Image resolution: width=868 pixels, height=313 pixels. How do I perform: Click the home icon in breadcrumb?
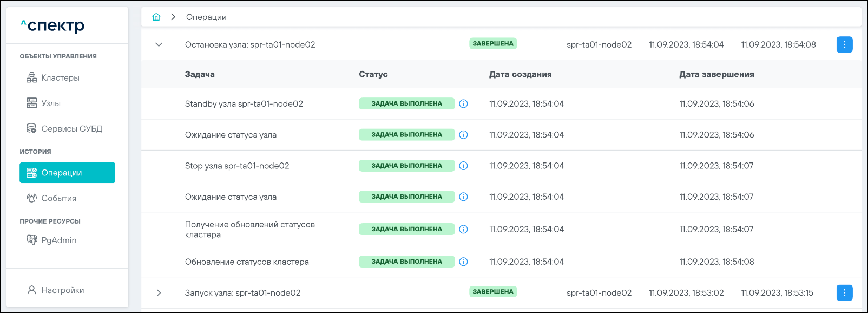(156, 17)
